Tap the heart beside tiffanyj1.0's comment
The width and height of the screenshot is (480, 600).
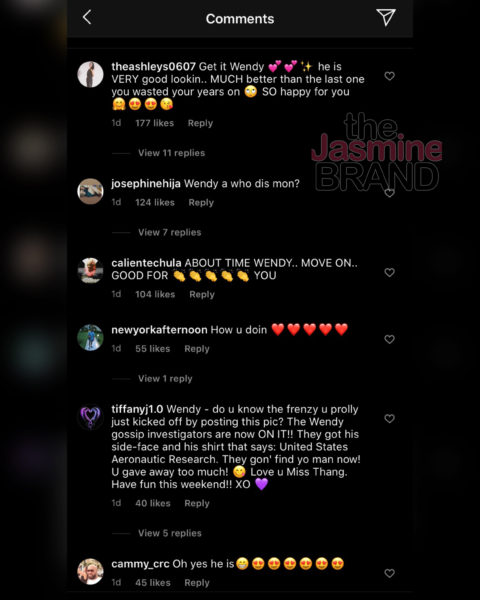coord(389,419)
